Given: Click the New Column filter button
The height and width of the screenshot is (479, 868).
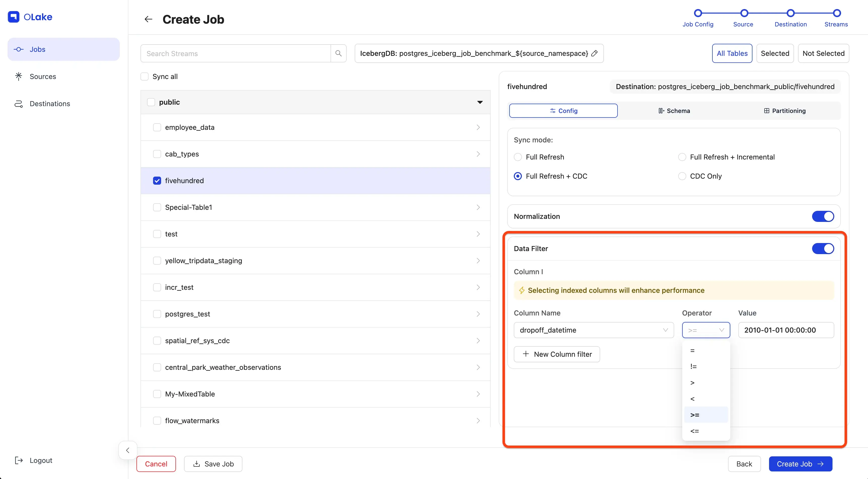Looking at the screenshot, I should 557,354.
